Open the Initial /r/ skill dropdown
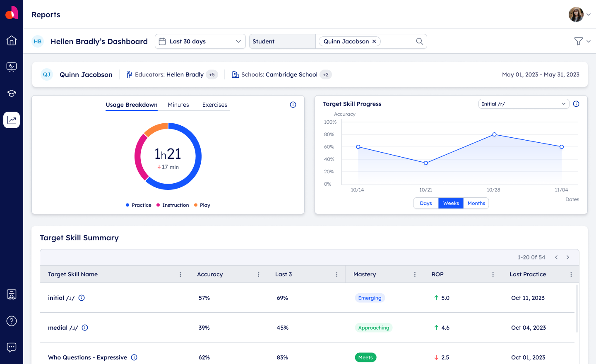596x364 pixels. tap(524, 104)
